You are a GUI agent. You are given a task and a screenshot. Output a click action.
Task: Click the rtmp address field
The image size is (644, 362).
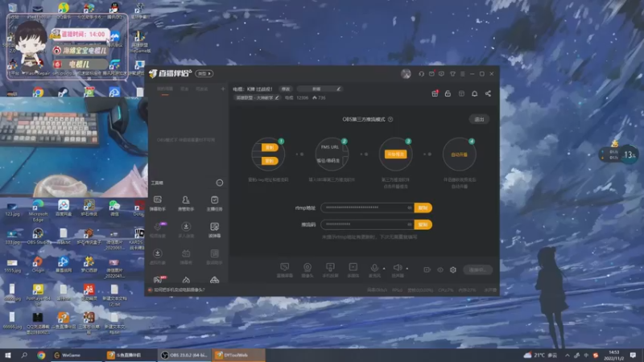coord(367,208)
